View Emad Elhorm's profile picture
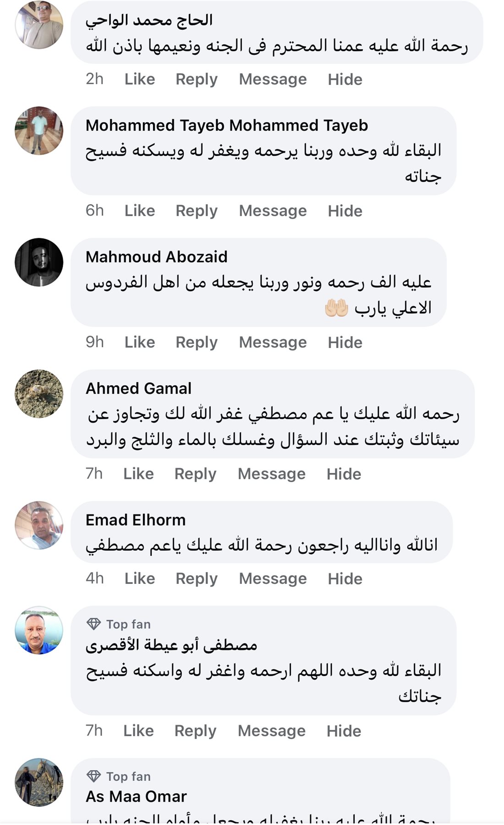Image resolution: width=504 pixels, height=825 pixels. [39, 525]
